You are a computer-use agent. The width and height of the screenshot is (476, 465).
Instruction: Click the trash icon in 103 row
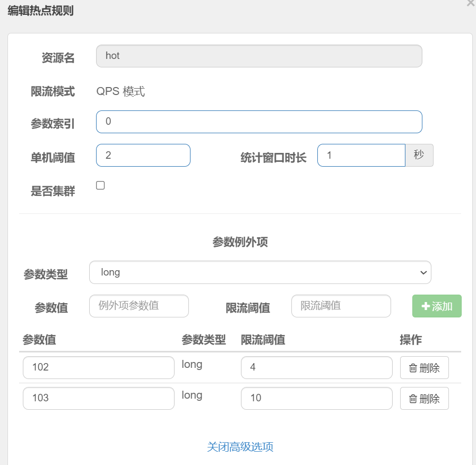click(413, 399)
